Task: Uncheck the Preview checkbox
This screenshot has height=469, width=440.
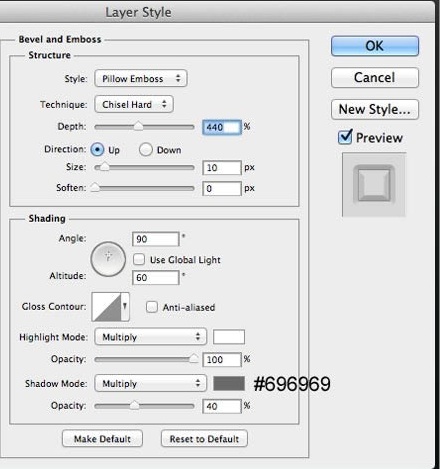Action: tap(345, 137)
